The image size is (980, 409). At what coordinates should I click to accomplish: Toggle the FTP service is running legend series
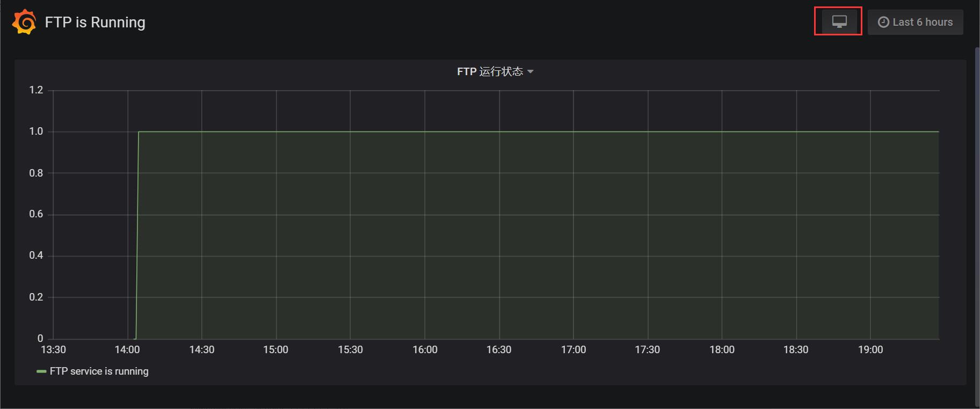click(99, 371)
